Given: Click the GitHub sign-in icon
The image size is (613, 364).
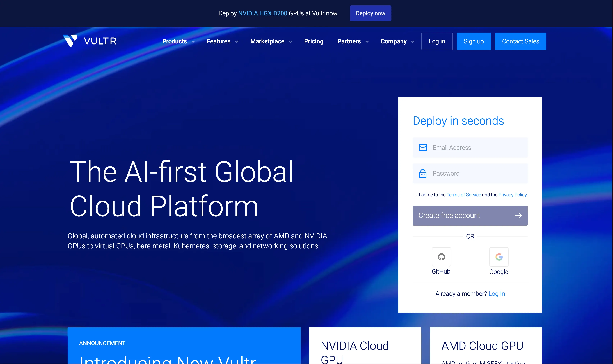Looking at the screenshot, I should [441, 257].
